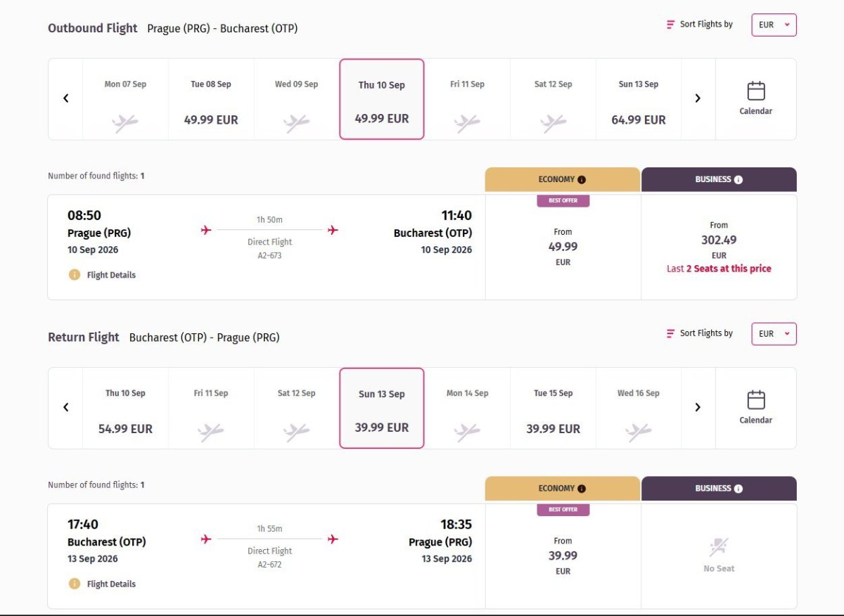Click the outbound Economy info icon

click(x=582, y=180)
